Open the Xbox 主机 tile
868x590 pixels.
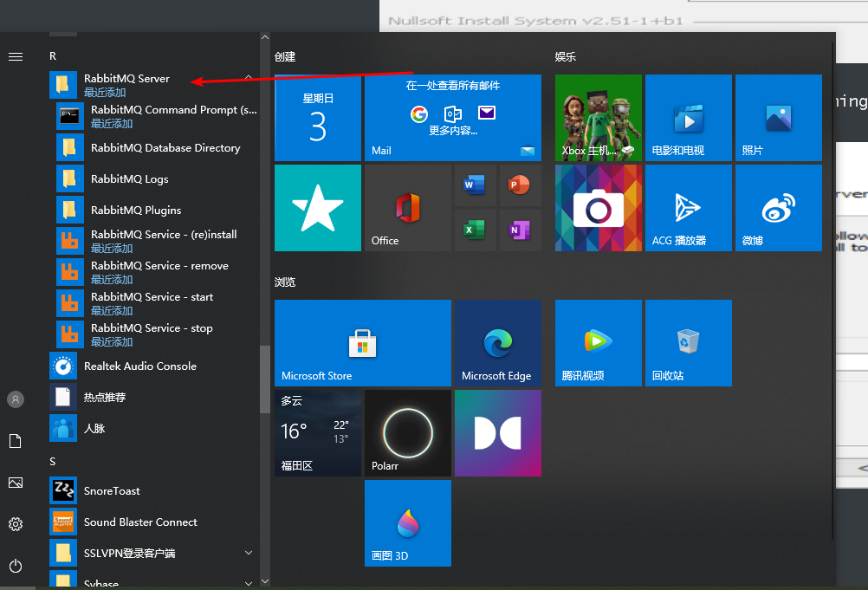(x=599, y=118)
